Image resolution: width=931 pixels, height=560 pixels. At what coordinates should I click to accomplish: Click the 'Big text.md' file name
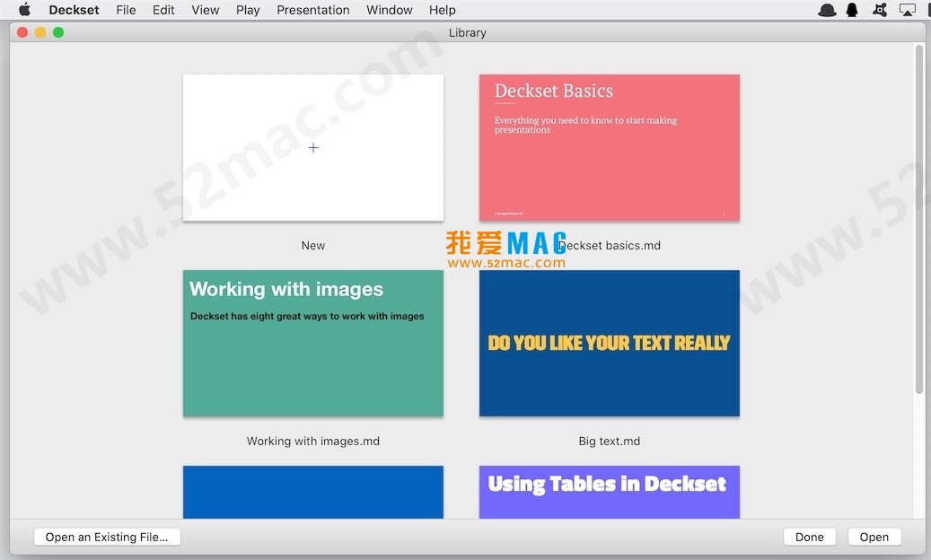610,442
